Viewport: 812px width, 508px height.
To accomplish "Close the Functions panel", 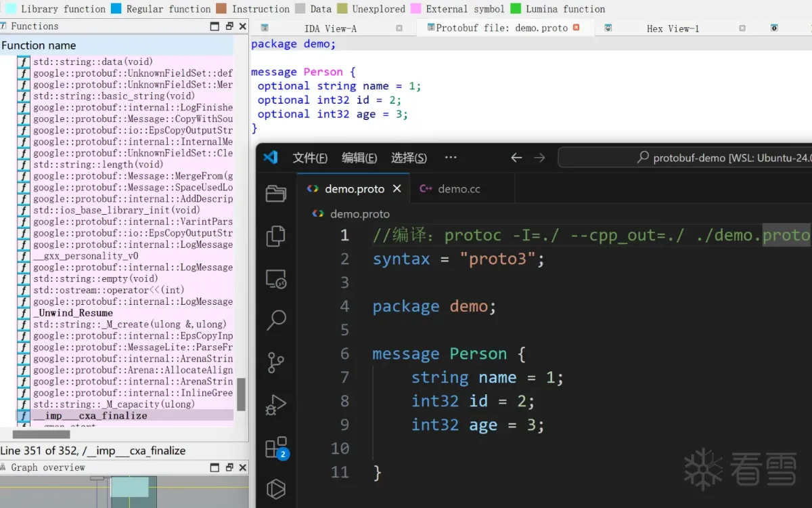I will [x=243, y=26].
